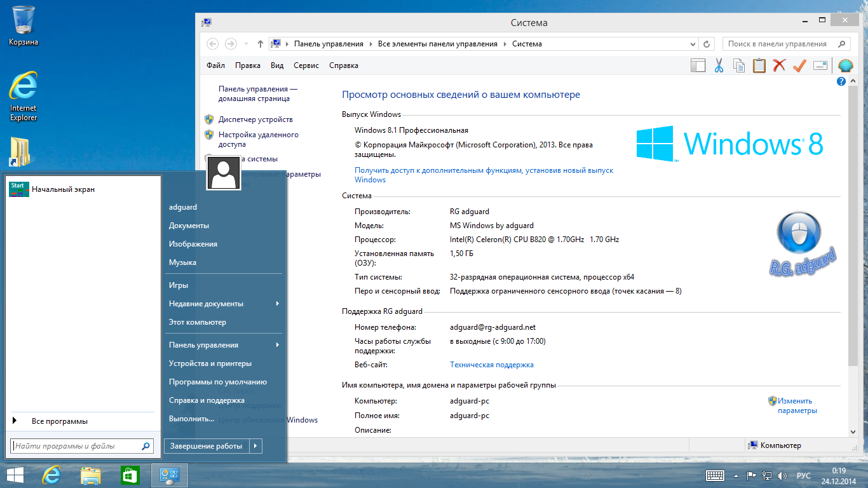The image size is (868, 488).
Task: Click 'Панель управления — домашняя страница' link
Action: 258,94
